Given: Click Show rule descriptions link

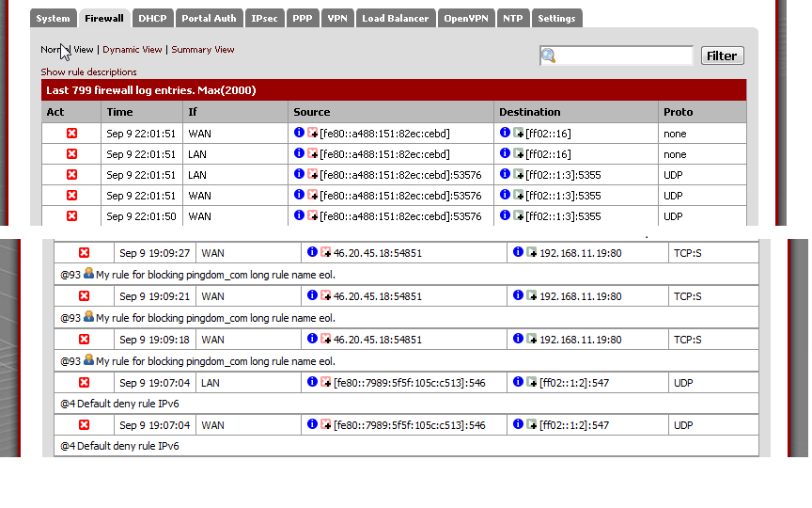Looking at the screenshot, I should [x=88, y=72].
